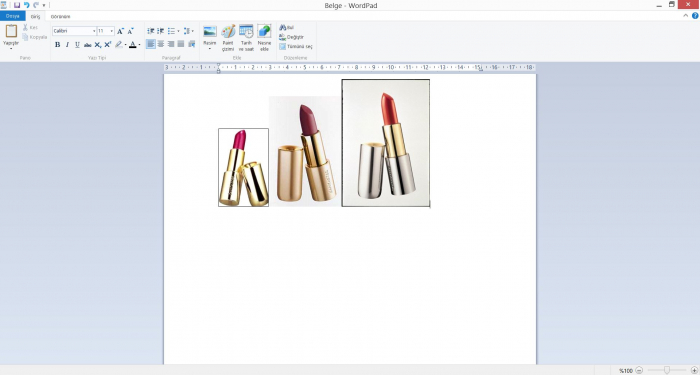Decrease paragraph indent
This screenshot has height=375, width=700.
coord(151,31)
